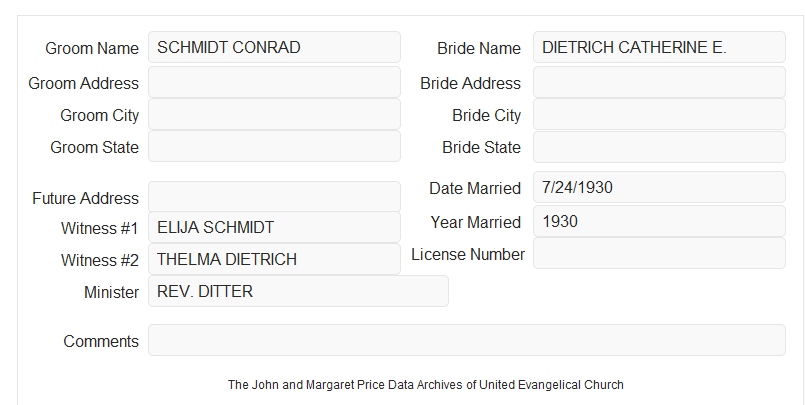Focus the Minister field REV. DITTER

click(x=298, y=291)
